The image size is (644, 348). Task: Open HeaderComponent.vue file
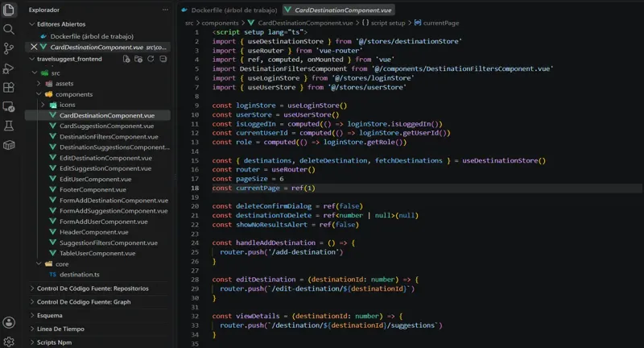coord(93,232)
